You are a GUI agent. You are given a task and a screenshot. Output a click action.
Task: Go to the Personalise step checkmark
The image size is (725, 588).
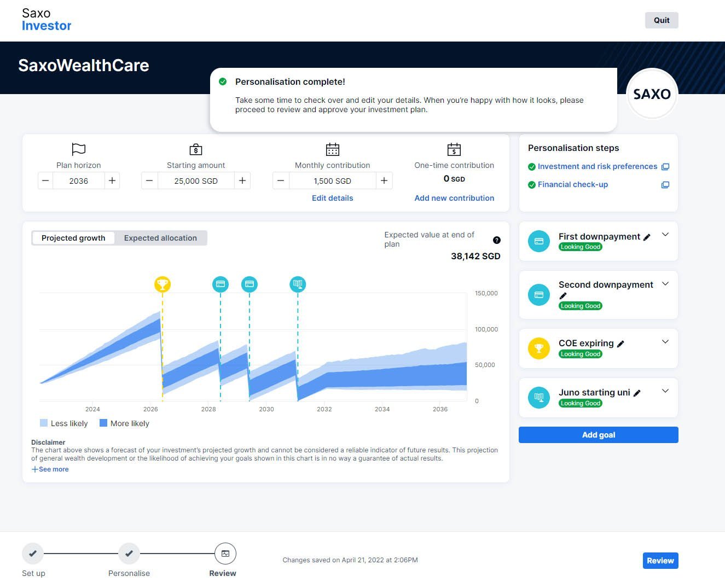pos(129,554)
